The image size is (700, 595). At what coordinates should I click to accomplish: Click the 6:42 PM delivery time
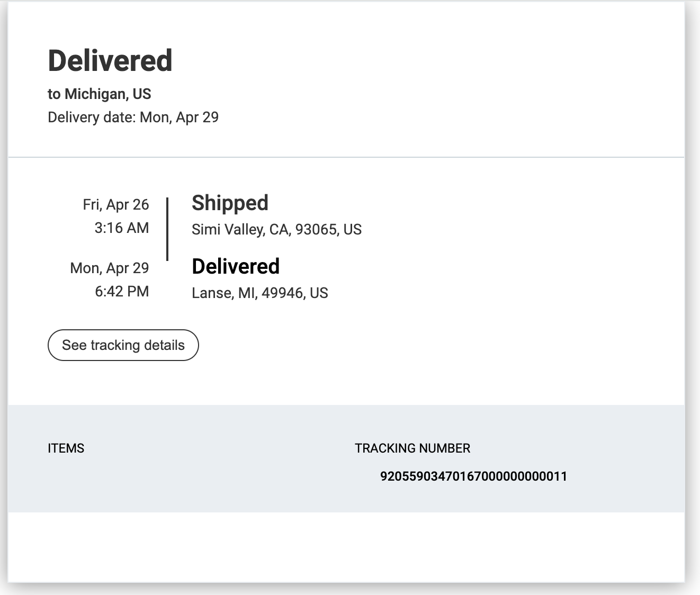(122, 291)
